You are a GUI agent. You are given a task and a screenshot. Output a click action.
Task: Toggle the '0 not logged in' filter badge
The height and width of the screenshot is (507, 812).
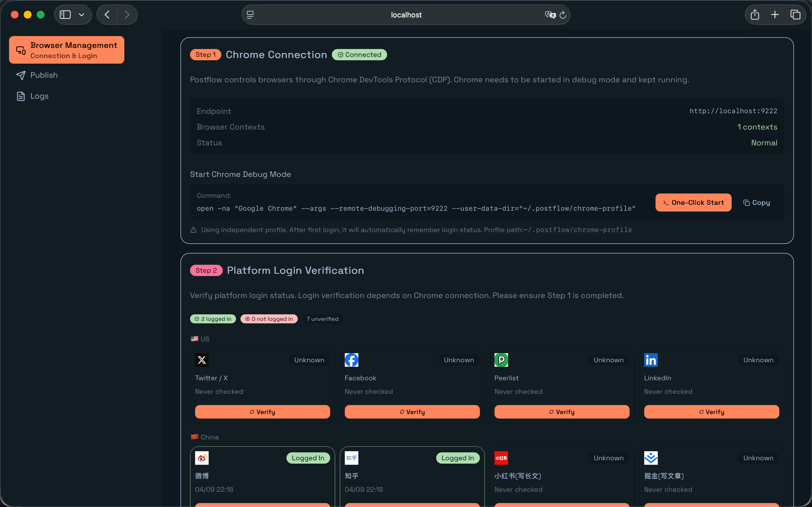269,319
